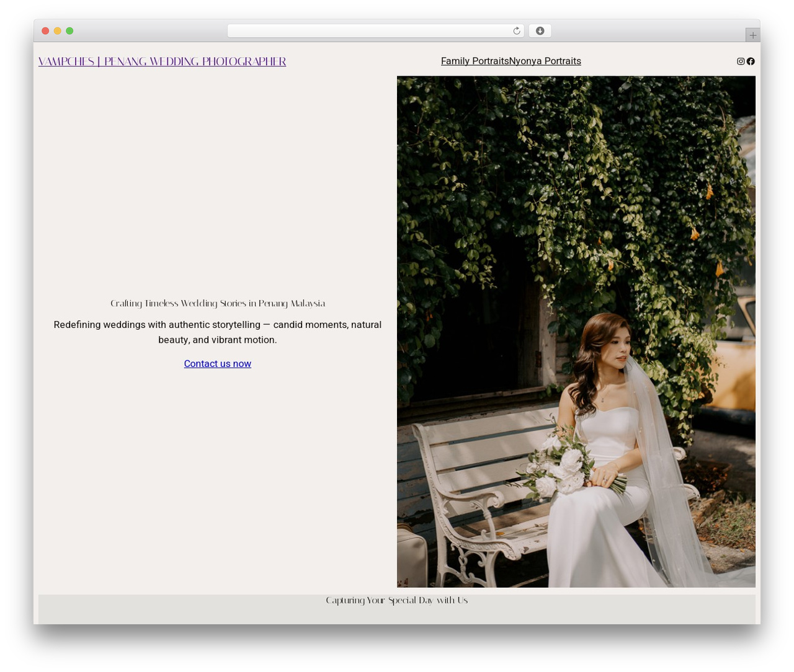Minimize the window with the yellow button

click(58, 31)
